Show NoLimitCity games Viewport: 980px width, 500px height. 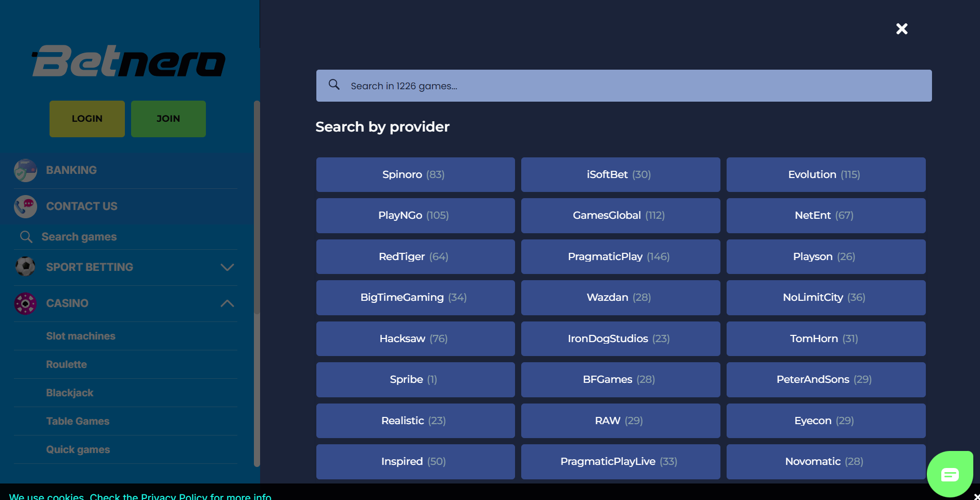click(826, 298)
